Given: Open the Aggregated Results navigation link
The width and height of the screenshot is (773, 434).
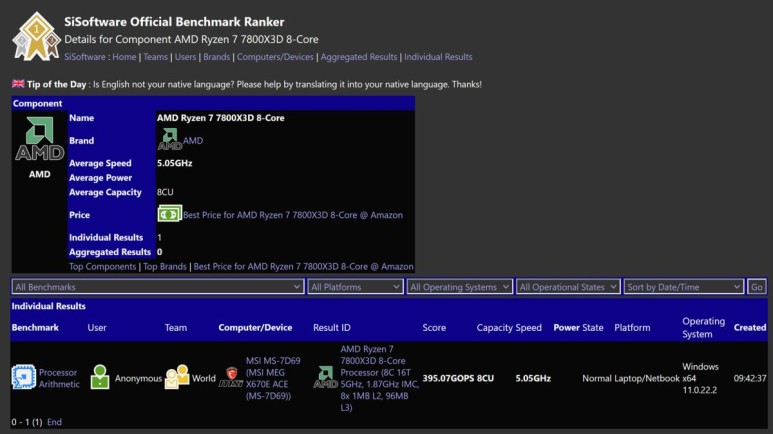Looking at the screenshot, I should [358, 57].
